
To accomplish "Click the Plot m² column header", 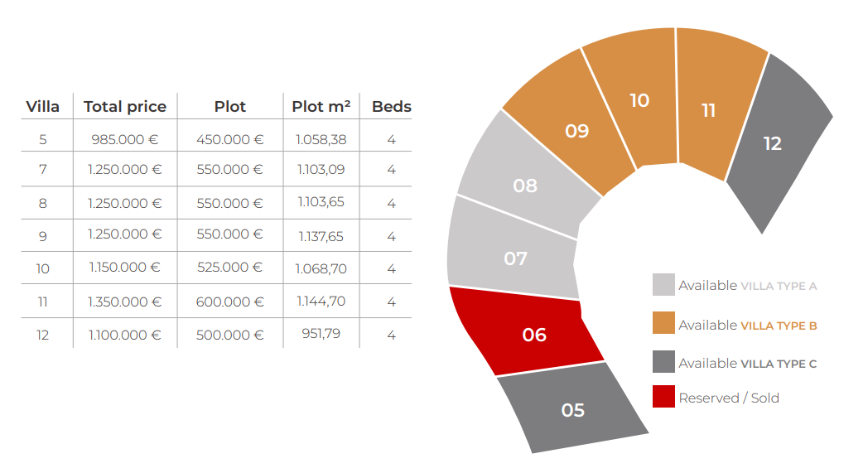I will pyautogui.click(x=321, y=106).
